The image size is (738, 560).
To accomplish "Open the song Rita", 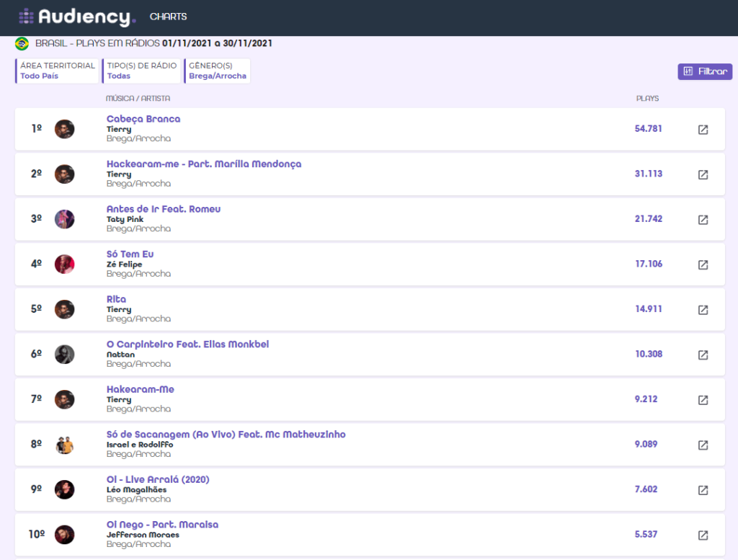I will click(x=116, y=299).
